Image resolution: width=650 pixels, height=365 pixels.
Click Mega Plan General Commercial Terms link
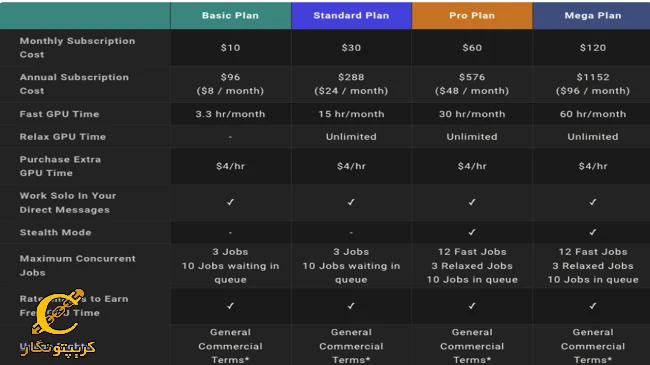coord(593,346)
